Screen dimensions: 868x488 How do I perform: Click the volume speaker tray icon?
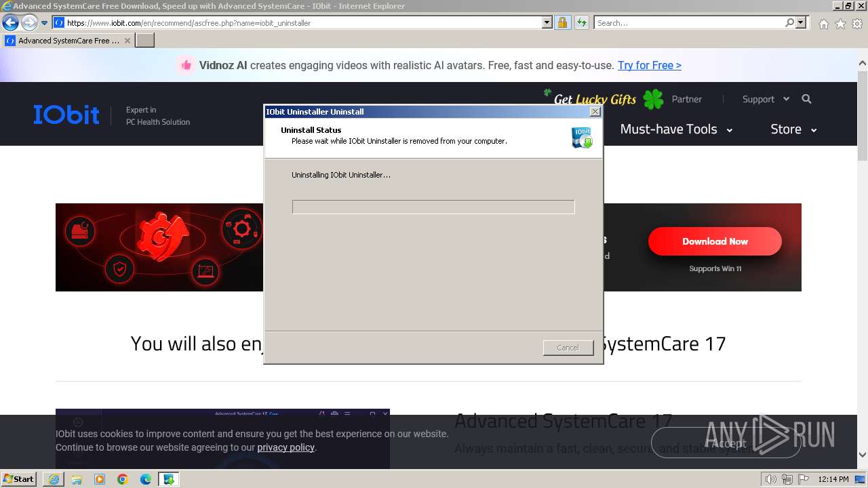770,479
